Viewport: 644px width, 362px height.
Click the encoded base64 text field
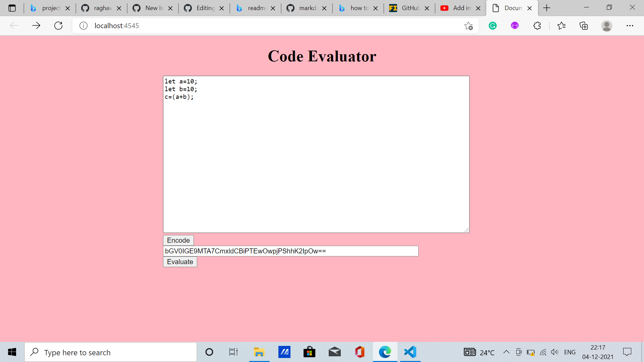coord(290,251)
